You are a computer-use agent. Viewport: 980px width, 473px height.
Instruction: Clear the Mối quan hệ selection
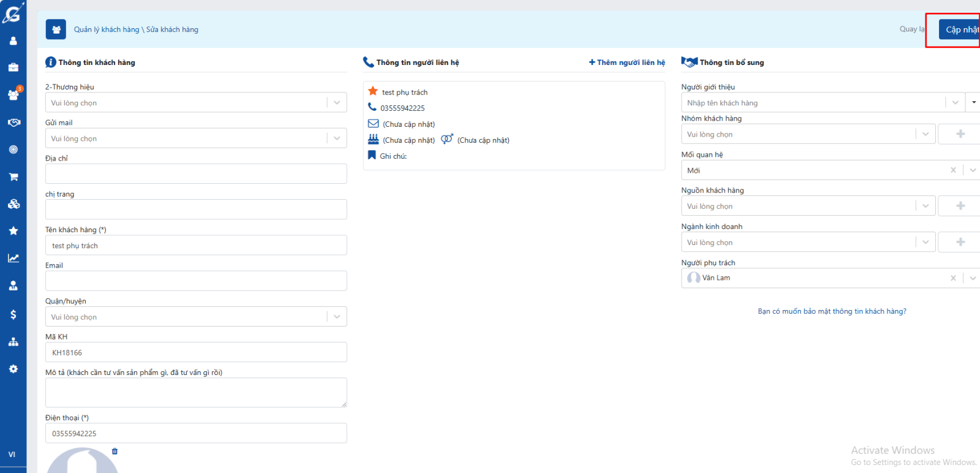point(952,170)
